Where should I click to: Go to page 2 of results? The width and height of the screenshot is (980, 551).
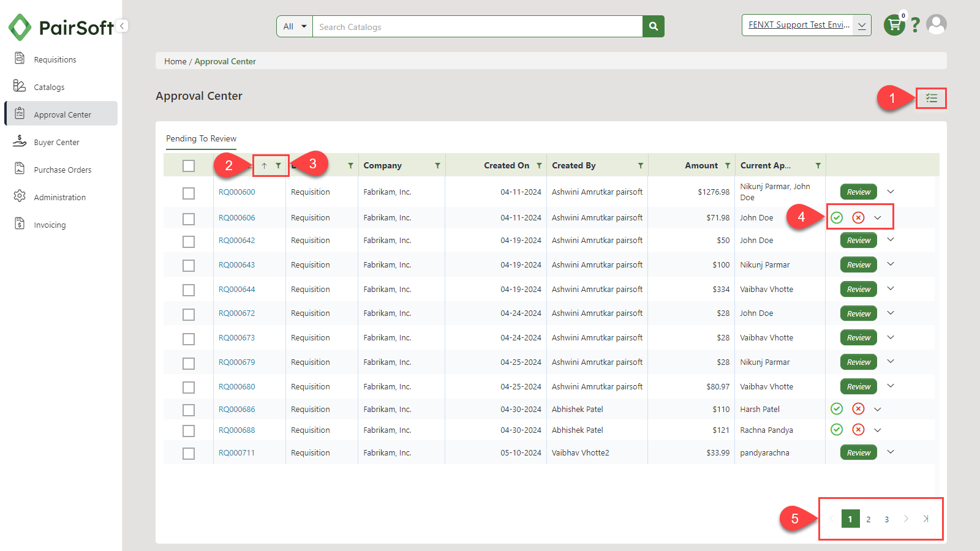[868, 519]
